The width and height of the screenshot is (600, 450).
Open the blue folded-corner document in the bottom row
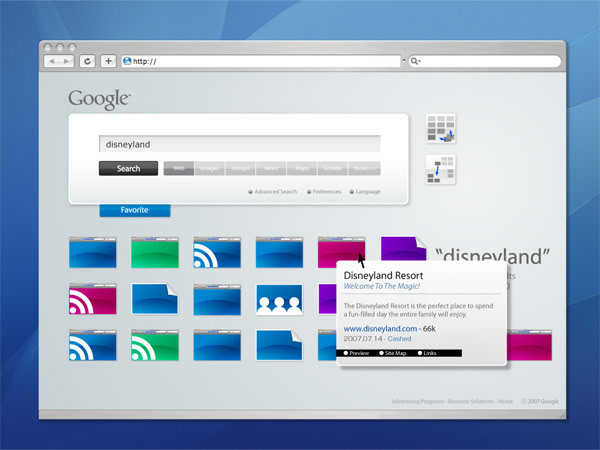click(279, 345)
